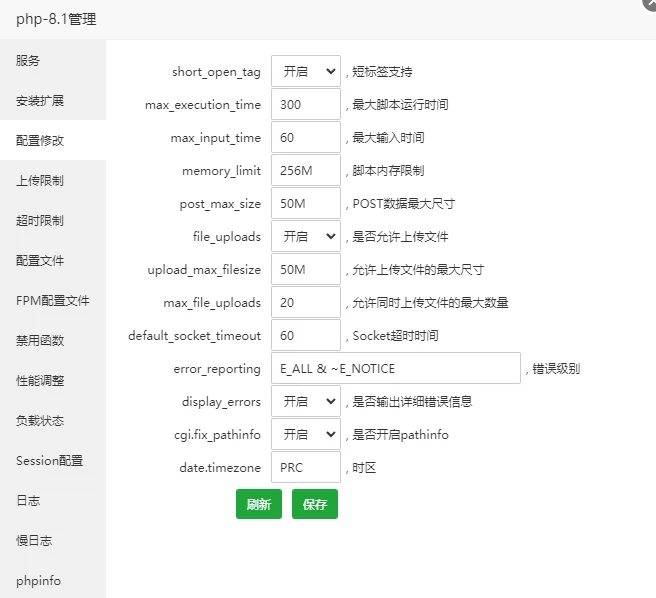Click the date.timezone label text
656x598 pixels.
point(220,467)
